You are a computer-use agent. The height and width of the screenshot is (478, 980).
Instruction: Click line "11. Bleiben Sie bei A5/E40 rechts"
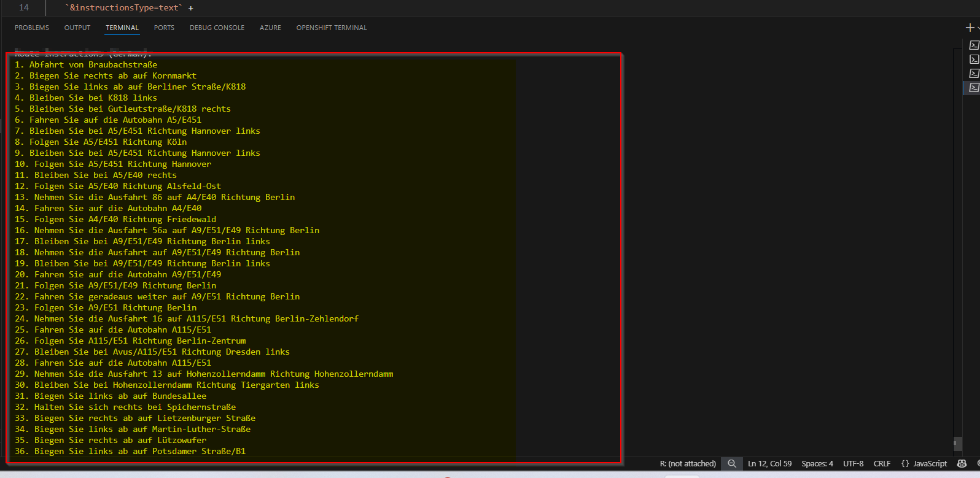96,175
